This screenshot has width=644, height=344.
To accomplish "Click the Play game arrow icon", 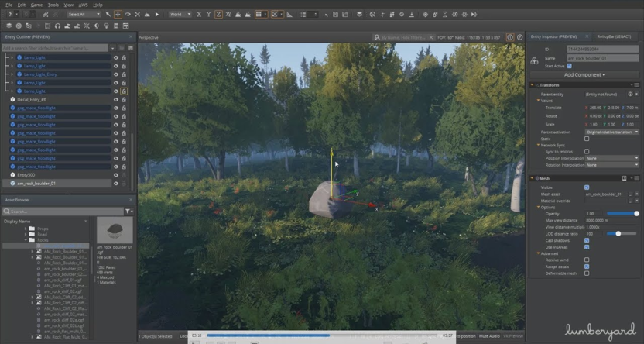I will pyautogui.click(x=157, y=14).
